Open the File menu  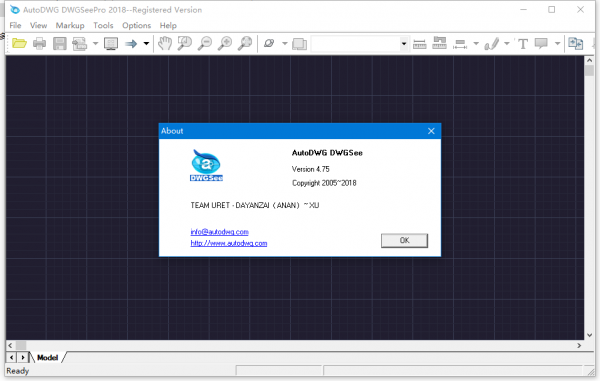point(15,26)
